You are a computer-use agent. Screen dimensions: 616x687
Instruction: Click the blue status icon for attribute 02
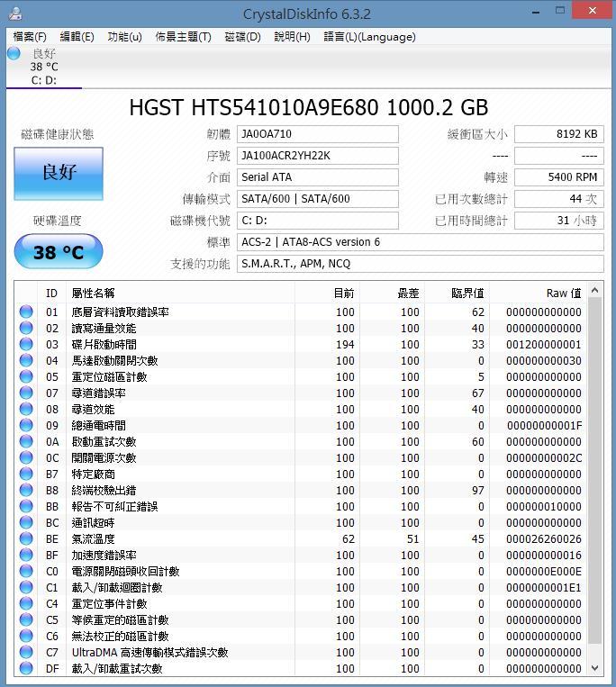(26, 328)
